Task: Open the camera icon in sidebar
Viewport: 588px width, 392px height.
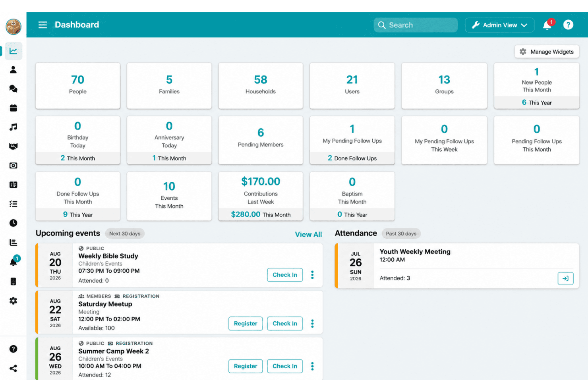Action: [x=13, y=165]
